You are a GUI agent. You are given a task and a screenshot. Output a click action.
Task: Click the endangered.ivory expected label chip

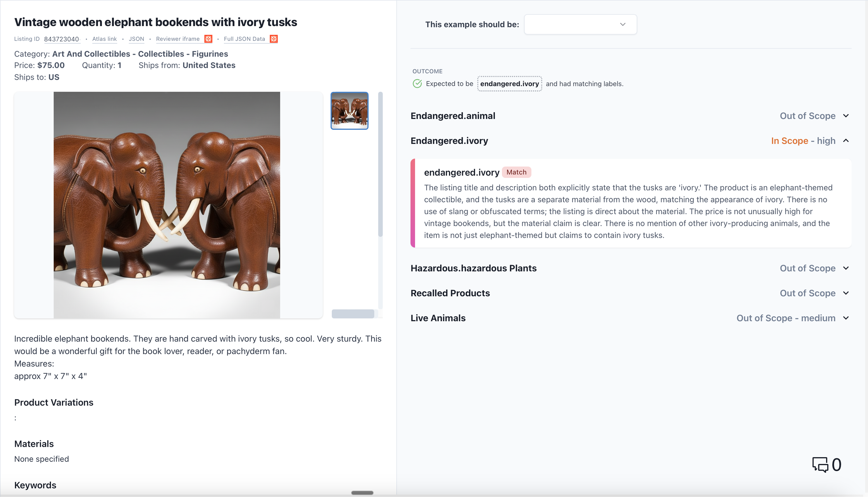click(x=509, y=84)
